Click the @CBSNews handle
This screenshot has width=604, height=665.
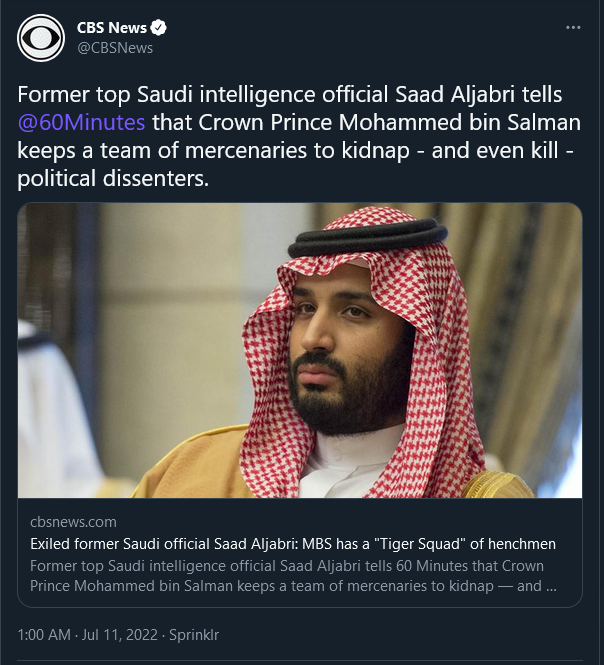(114, 47)
